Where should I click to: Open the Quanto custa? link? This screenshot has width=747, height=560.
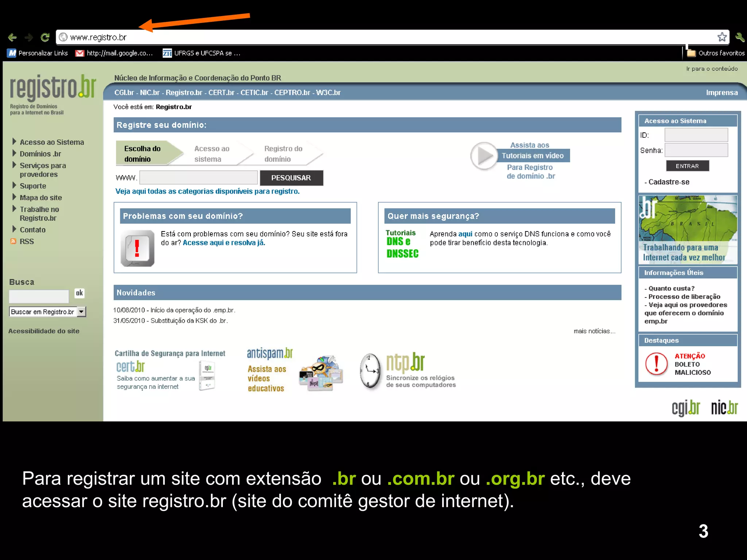coord(671,288)
